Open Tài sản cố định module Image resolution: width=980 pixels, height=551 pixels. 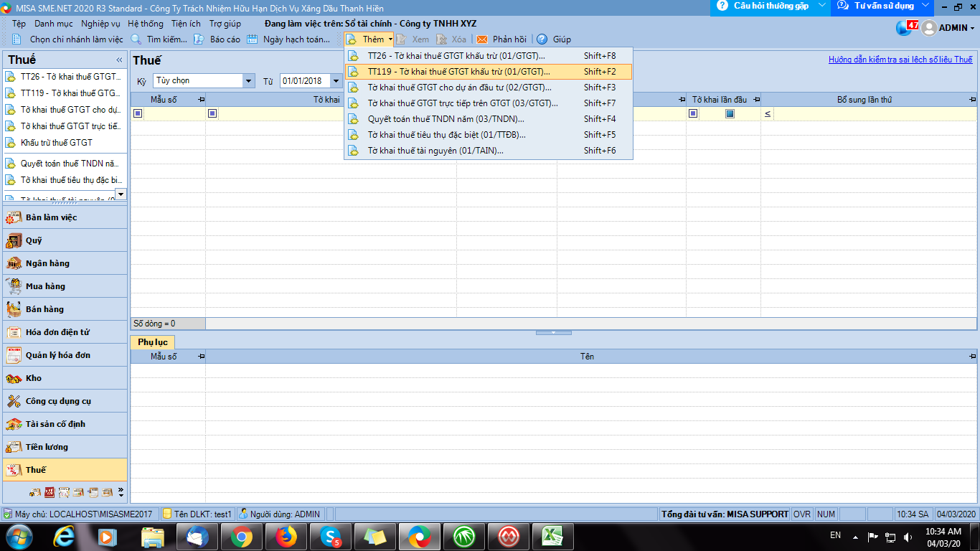tap(65, 424)
